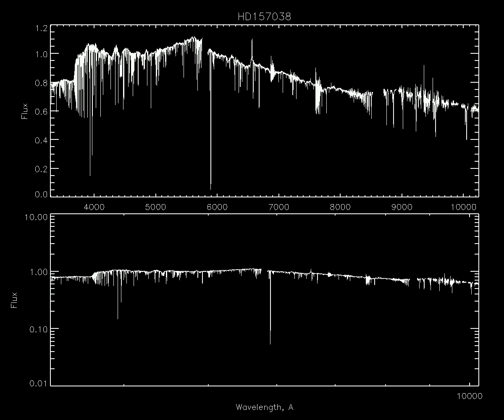Click the 1.00 tick label on log plot

[x=39, y=272]
